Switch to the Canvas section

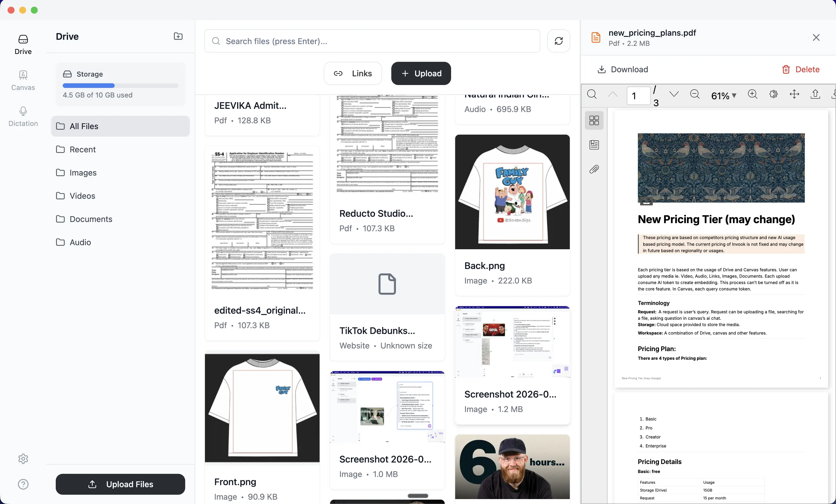tap(23, 80)
